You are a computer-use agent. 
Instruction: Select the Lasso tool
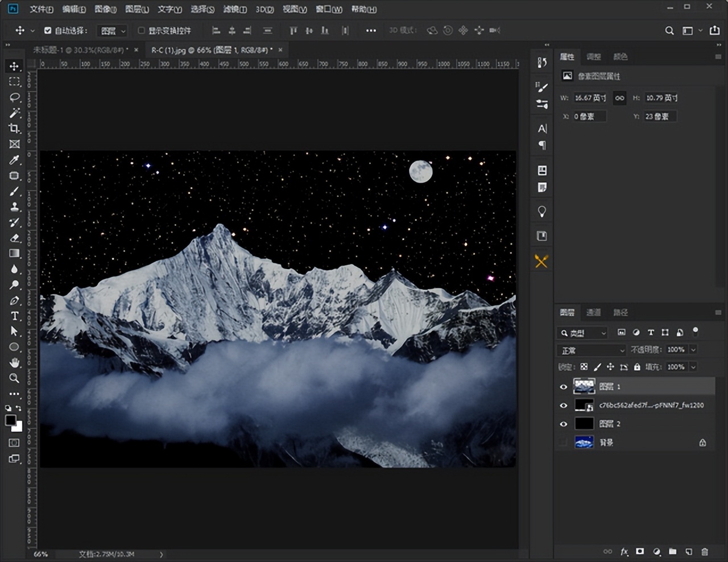pos(14,97)
